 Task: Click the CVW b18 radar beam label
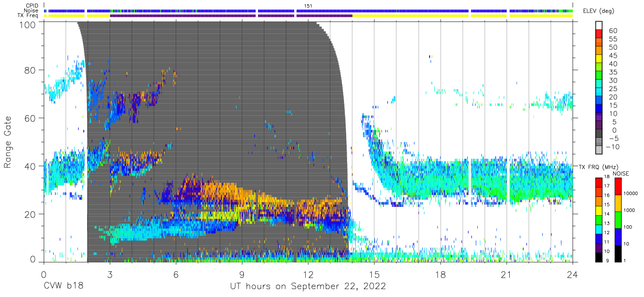(63, 286)
